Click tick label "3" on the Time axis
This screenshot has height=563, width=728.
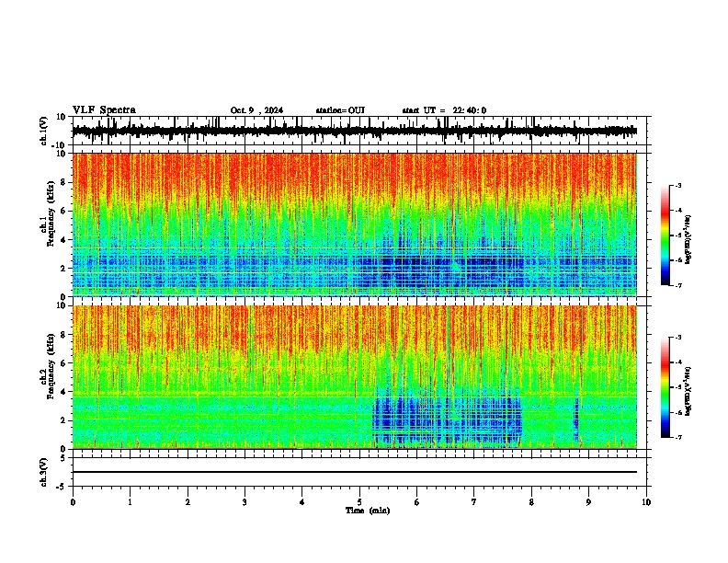[245, 502]
